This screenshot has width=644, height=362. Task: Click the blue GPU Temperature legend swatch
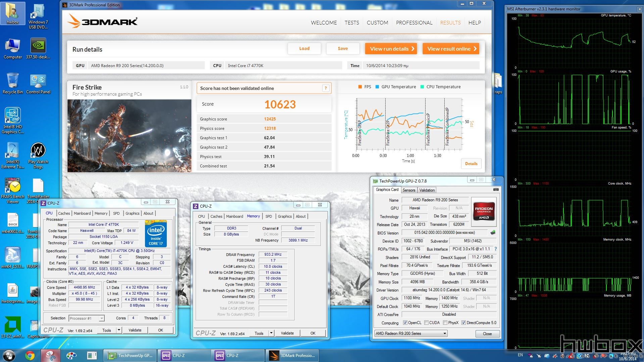pyautogui.click(x=377, y=87)
